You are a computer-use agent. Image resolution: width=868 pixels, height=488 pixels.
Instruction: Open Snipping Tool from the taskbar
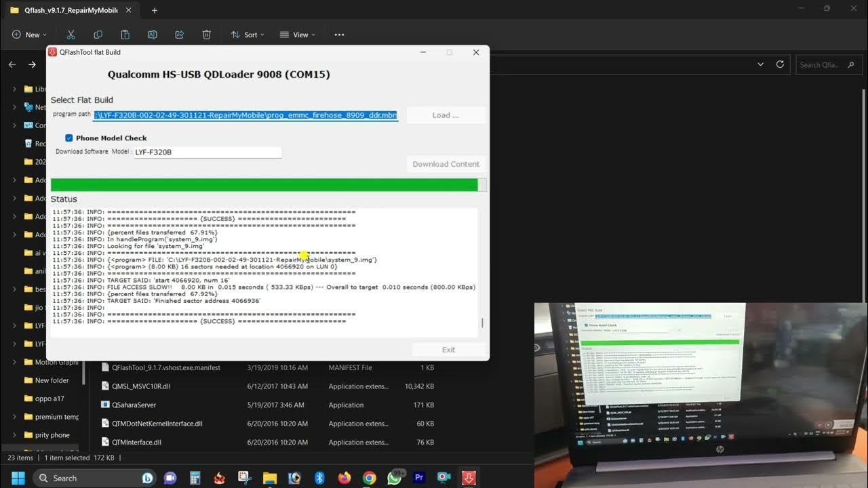245,478
